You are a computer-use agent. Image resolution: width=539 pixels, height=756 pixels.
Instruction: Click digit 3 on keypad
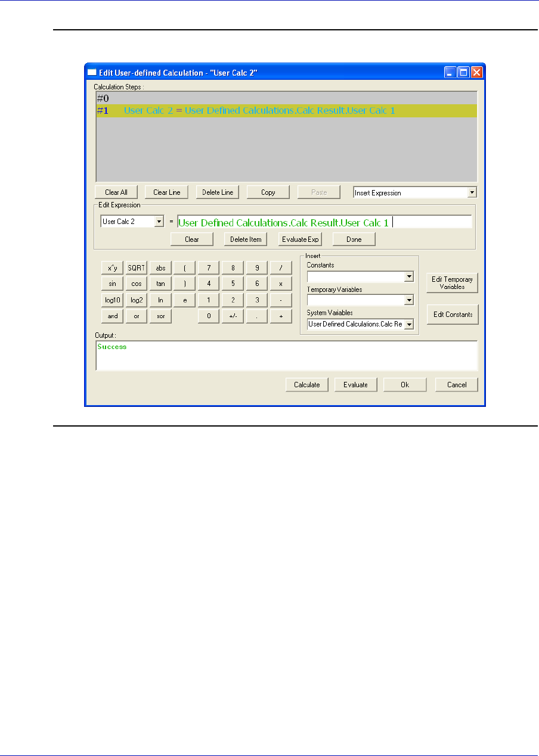click(x=257, y=300)
